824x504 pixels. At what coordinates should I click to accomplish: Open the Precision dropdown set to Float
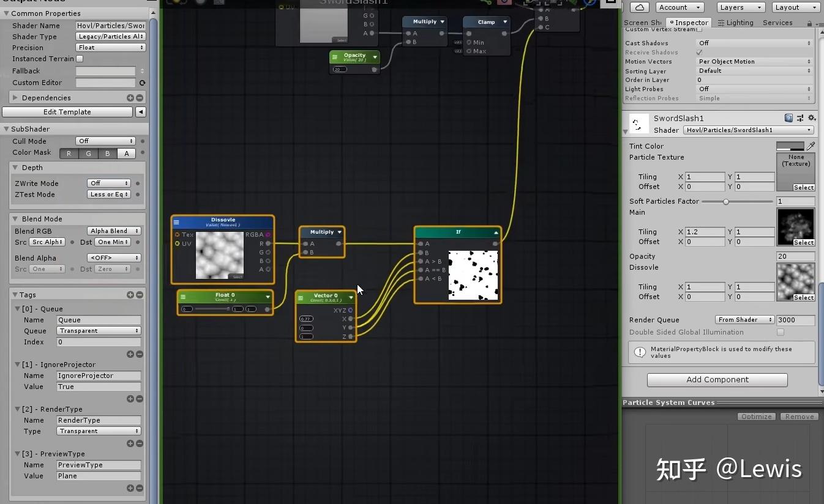tap(111, 48)
